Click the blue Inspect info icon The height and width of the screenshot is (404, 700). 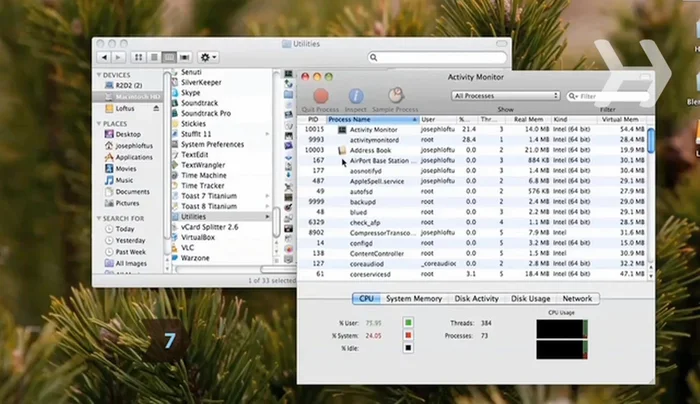click(355, 96)
